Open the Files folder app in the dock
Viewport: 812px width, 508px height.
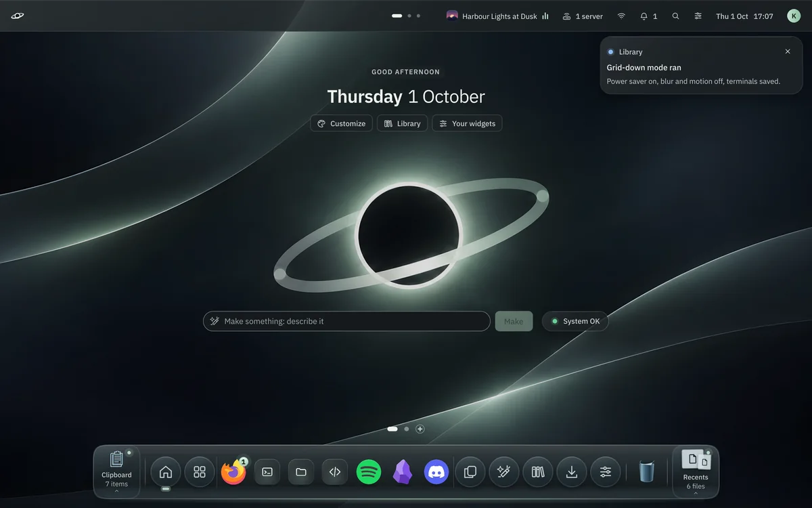click(x=301, y=471)
